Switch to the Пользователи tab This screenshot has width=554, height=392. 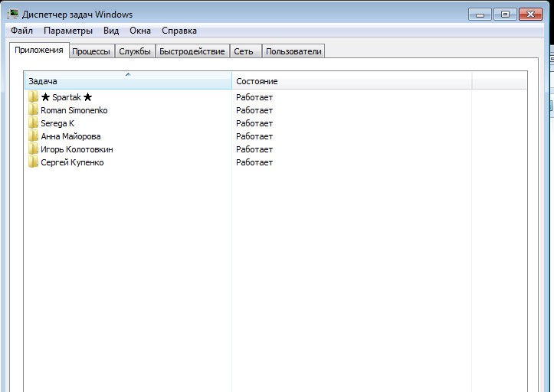click(x=293, y=51)
